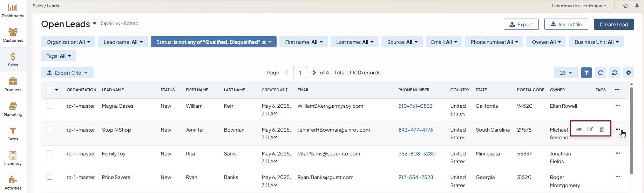
Task: Toggle the select-all header checkbox
Action: 49,89
